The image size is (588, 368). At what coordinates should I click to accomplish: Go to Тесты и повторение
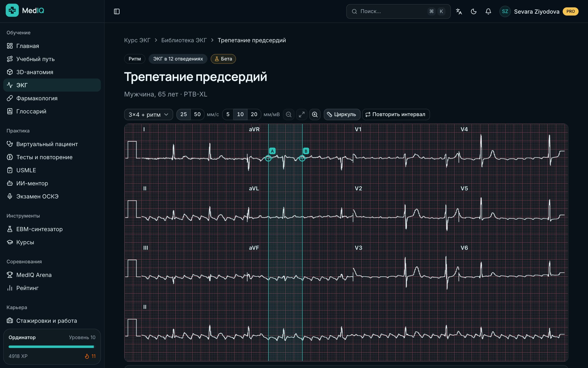click(52, 157)
